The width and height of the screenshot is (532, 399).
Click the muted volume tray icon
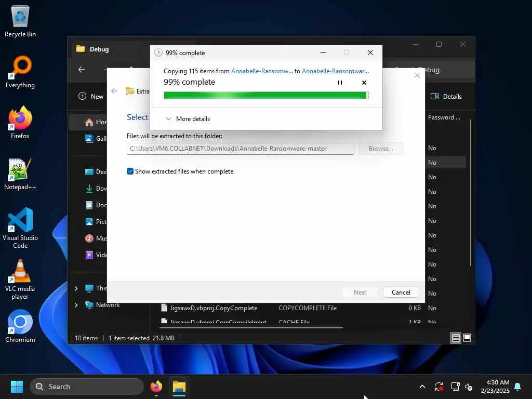pyautogui.click(x=469, y=387)
